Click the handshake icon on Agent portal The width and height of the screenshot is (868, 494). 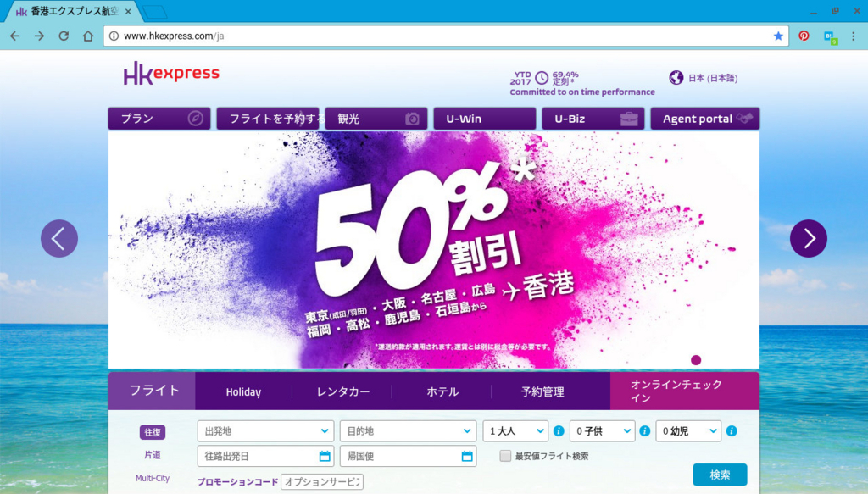coord(745,118)
